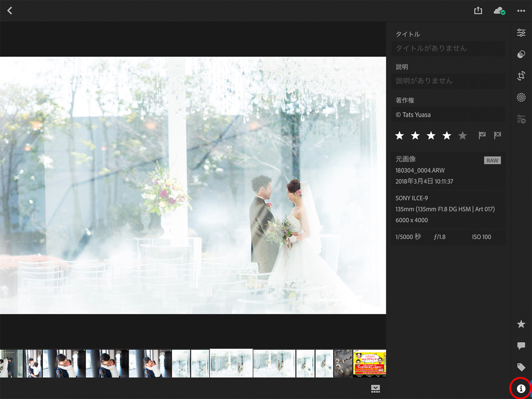Open the share/export icon
Viewport: 532px width, 399px height.
click(x=478, y=10)
